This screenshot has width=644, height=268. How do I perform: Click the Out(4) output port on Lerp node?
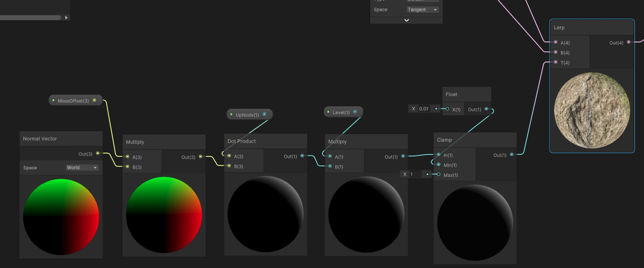pyautogui.click(x=628, y=42)
